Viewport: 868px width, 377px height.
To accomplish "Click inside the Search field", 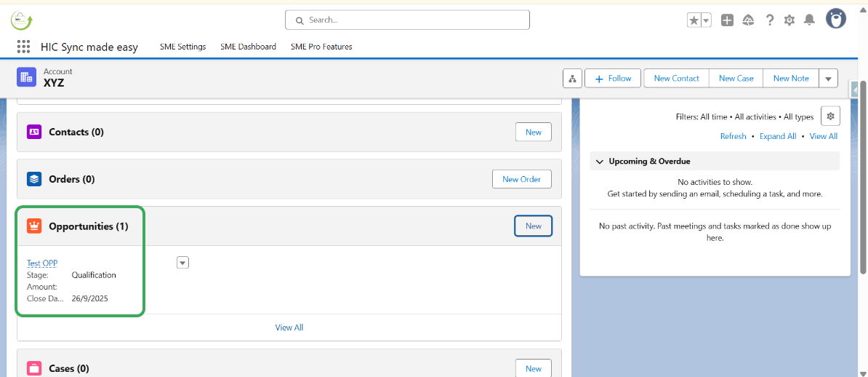I will tap(407, 20).
